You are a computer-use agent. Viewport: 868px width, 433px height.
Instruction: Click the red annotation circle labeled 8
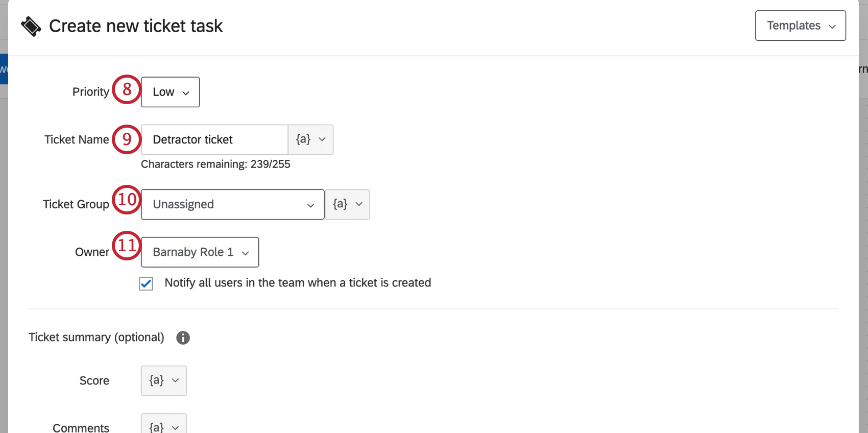(126, 91)
